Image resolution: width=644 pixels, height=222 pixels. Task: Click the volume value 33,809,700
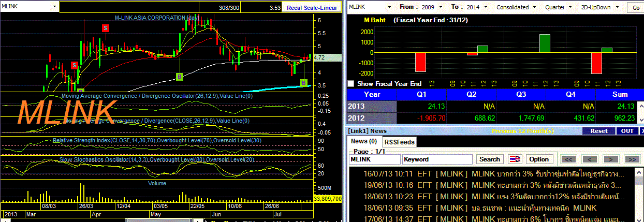(x=328, y=198)
